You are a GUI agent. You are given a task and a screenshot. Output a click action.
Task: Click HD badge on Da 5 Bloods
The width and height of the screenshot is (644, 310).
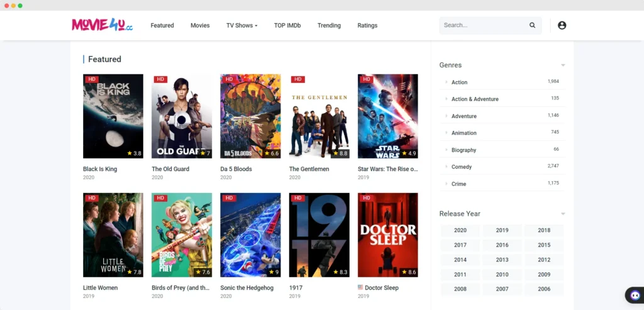[x=229, y=79]
